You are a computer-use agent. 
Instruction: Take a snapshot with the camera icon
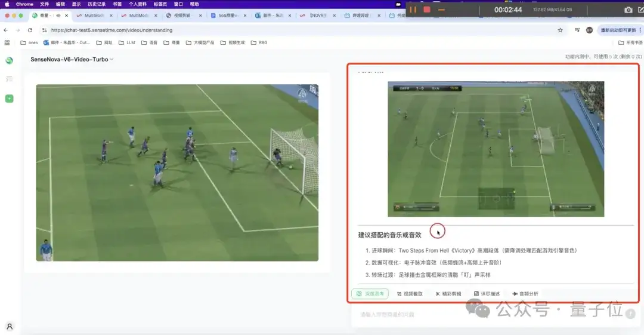tap(628, 10)
